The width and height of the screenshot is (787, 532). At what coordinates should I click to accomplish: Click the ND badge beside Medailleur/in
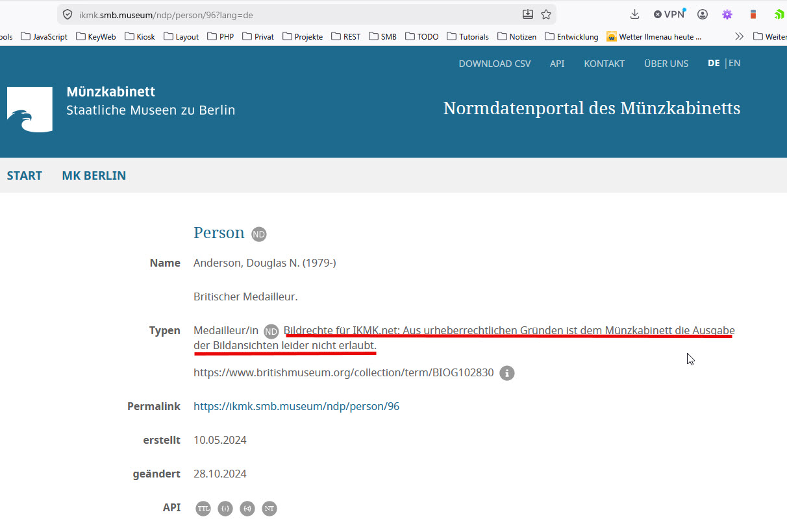click(271, 332)
